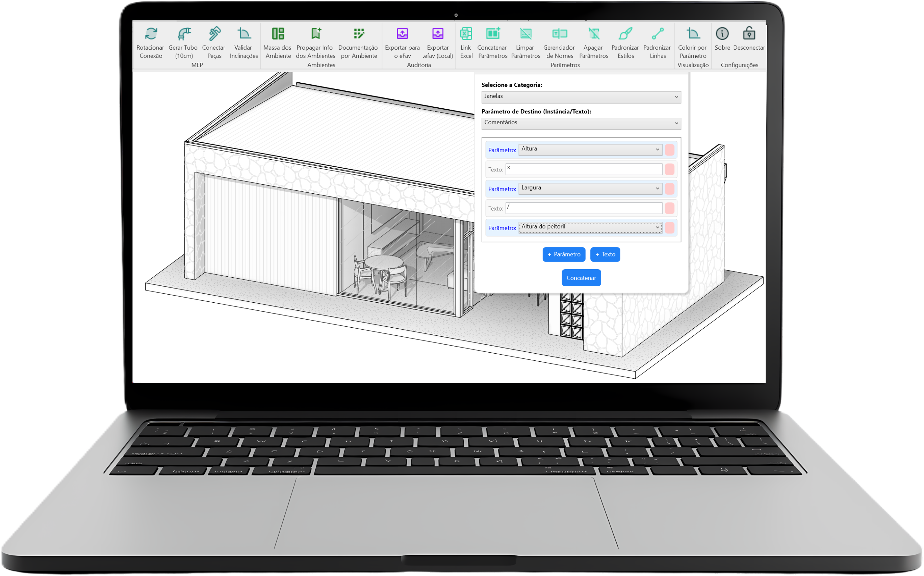The height and width of the screenshot is (576, 924).
Task: Remove the Altura parameter row
Action: coord(670,150)
